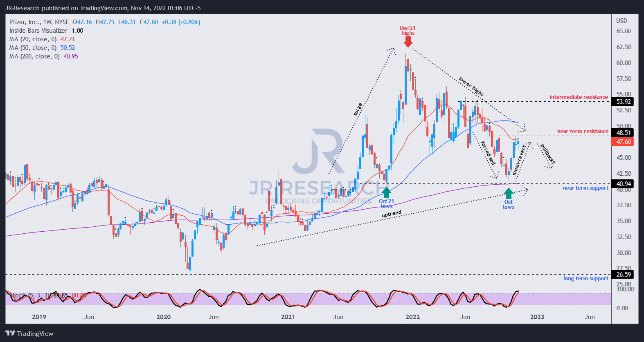Click the Dec'21 highs text label
The width and height of the screenshot is (644, 342).
(408, 31)
